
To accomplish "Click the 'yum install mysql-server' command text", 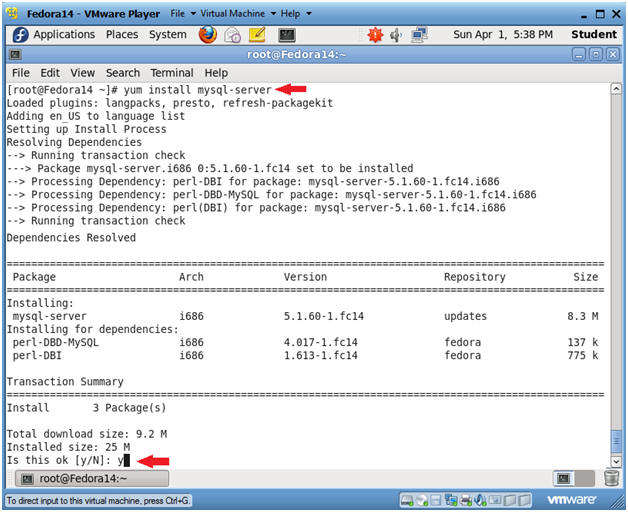I will [x=197, y=90].
